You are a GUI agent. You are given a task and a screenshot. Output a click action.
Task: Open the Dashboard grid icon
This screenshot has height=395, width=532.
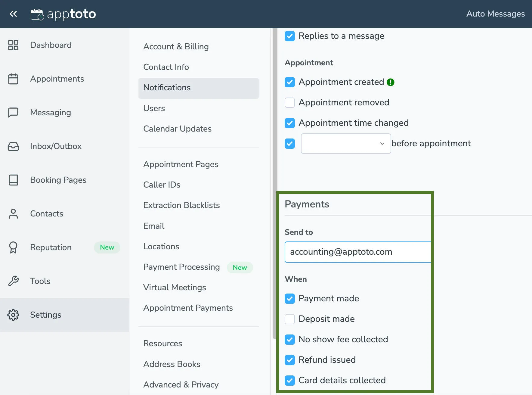(13, 45)
